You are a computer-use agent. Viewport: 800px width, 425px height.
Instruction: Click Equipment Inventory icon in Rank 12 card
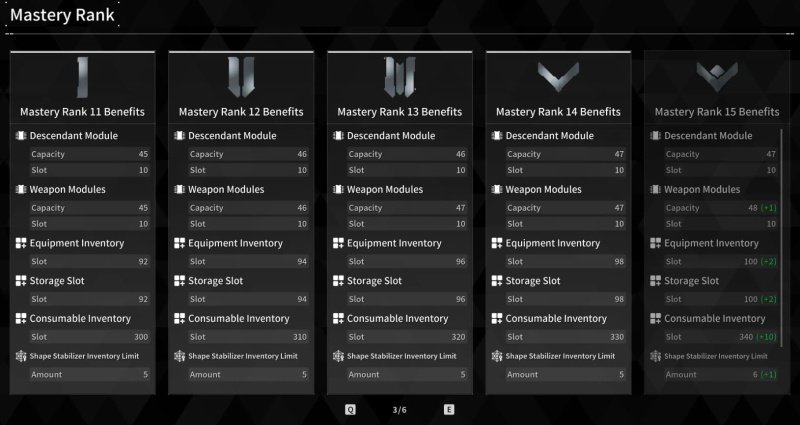pos(180,244)
